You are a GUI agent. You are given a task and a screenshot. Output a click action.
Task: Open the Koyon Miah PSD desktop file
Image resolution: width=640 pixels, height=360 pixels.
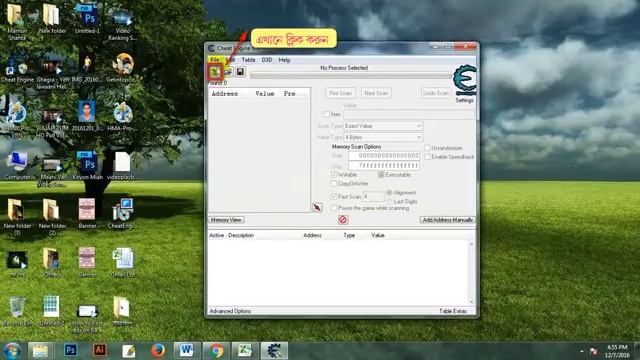click(87, 166)
